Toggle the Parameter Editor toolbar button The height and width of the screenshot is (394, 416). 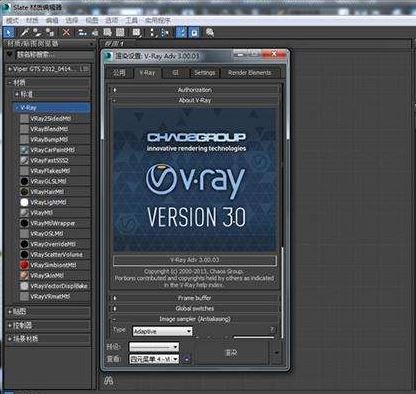point(194,32)
